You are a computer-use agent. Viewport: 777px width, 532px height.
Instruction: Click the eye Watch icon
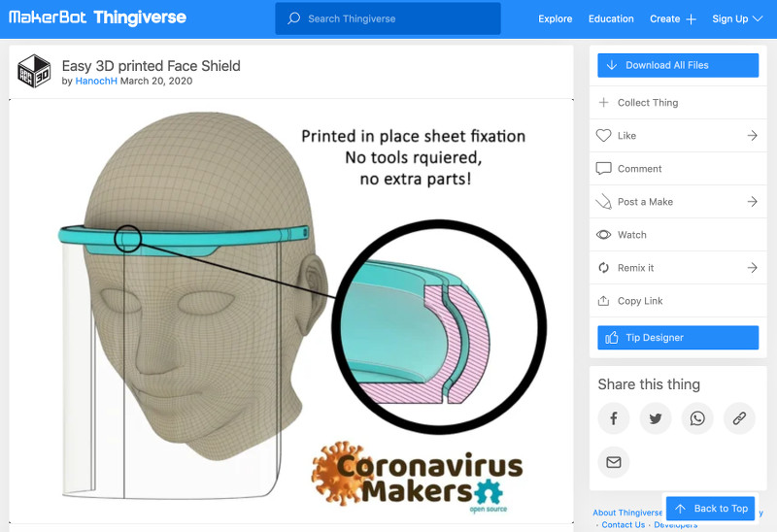[603, 235]
